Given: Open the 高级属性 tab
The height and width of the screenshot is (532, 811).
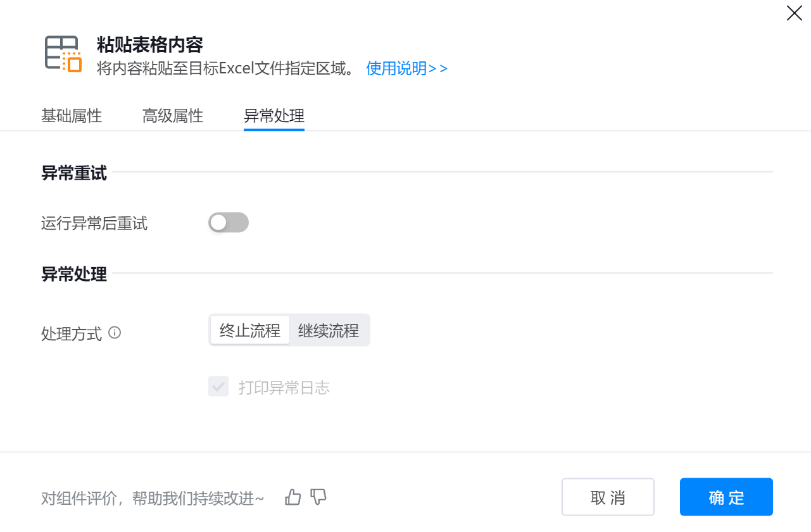Looking at the screenshot, I should pyautogui.click(x=173, y=116).
